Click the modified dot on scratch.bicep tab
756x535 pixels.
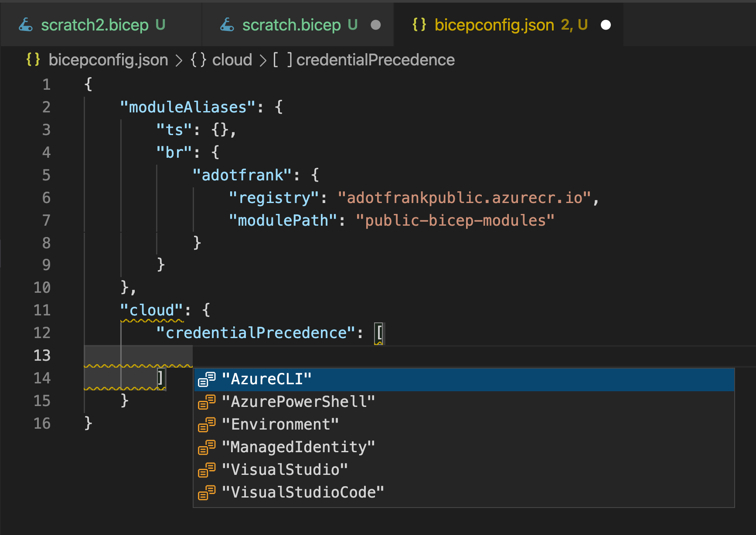[376, 25]
